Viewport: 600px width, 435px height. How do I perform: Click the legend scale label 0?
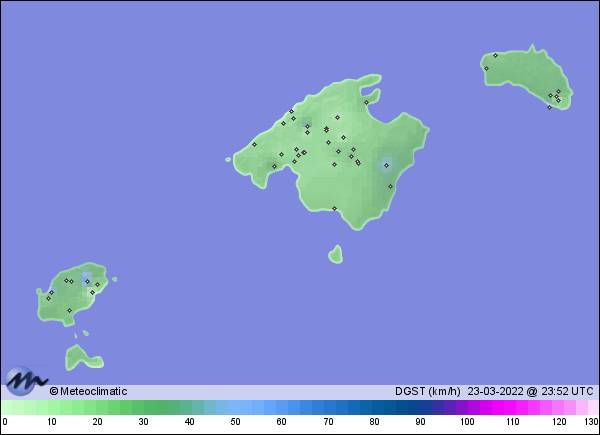[x=5, y=422]
